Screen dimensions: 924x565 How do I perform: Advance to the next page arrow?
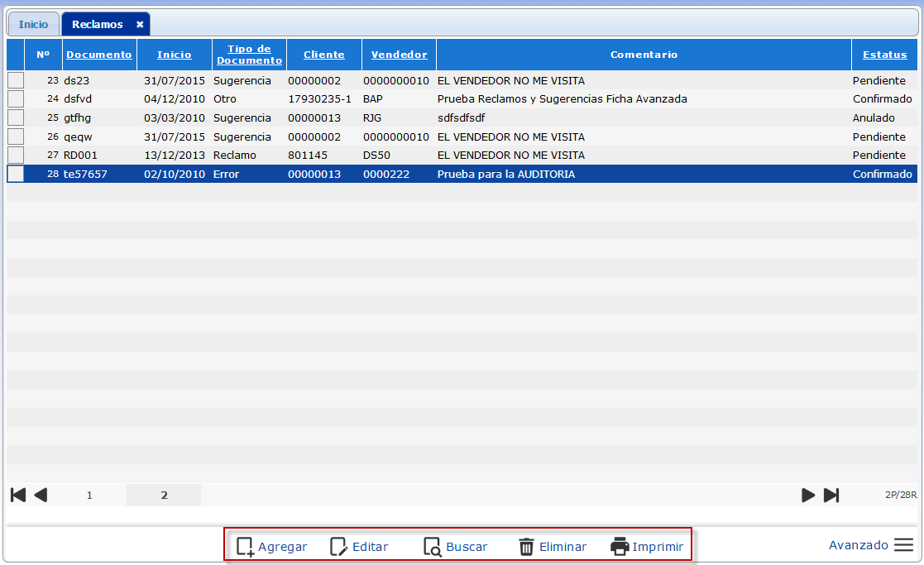(x=808, y=495)
